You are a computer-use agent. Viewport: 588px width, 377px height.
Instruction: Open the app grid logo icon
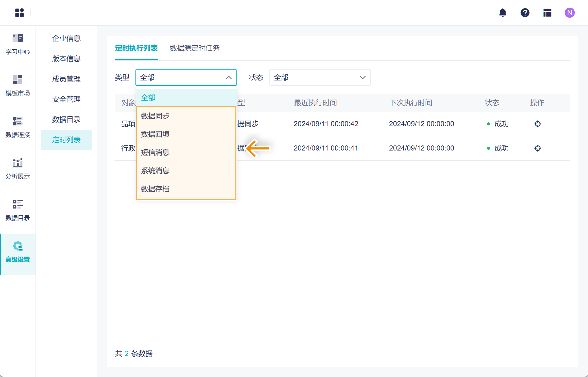pos(20,13)
